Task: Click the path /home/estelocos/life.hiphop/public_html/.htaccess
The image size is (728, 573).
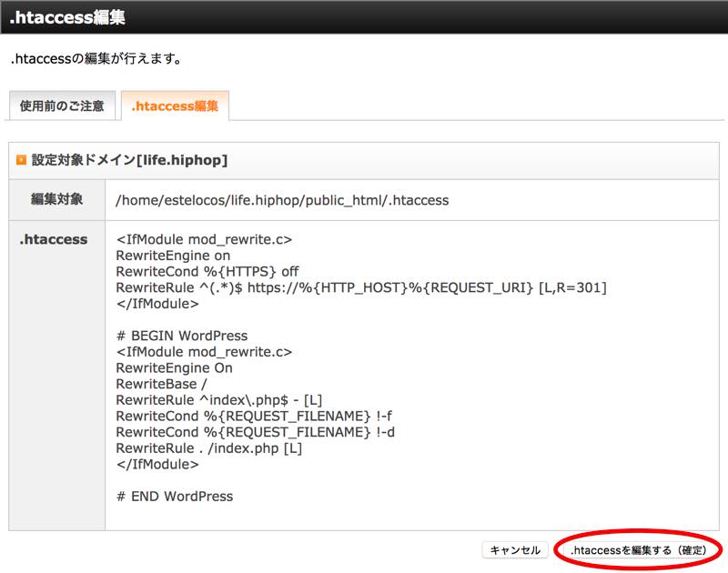Action: tap(282, 200)
